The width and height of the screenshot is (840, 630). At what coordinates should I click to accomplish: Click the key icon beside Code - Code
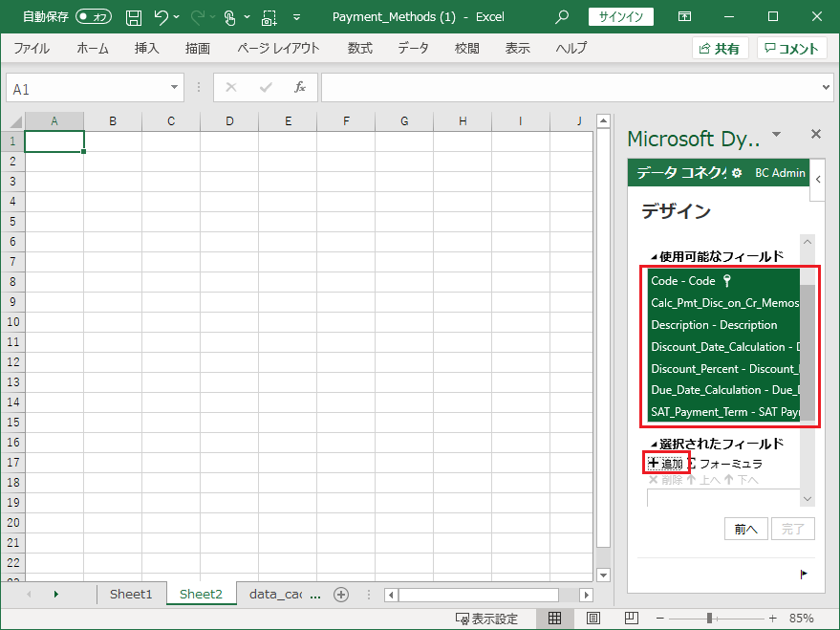(727, 281)
